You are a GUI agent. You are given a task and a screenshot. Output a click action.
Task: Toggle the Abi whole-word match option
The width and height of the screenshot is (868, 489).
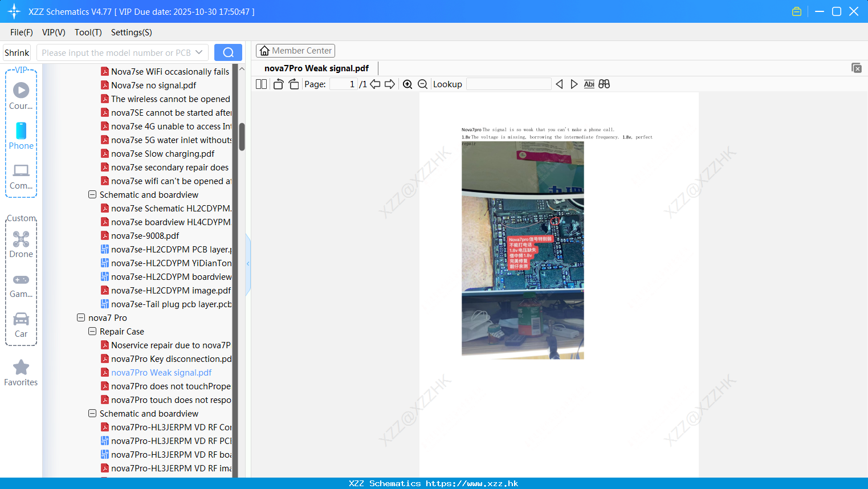(x=589, y=84)
